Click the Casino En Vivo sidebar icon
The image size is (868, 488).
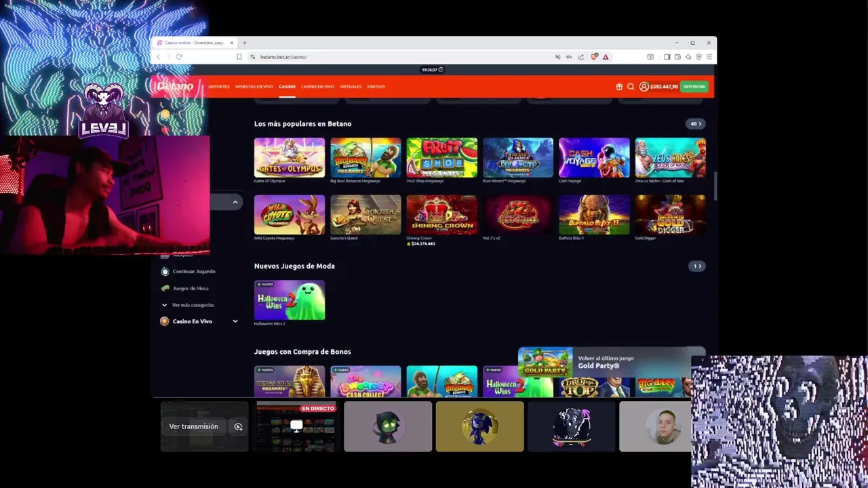164,321
